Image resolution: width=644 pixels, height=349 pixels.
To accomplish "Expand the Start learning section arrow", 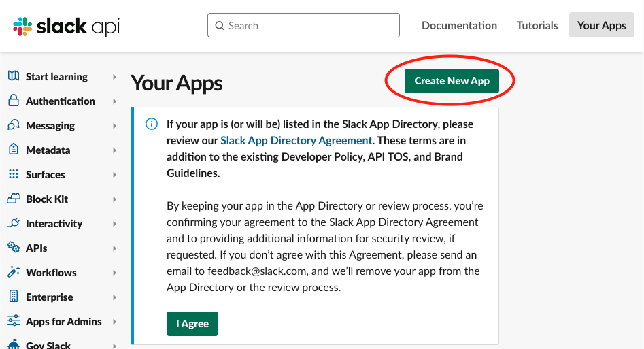I will (x=115, y=77).
